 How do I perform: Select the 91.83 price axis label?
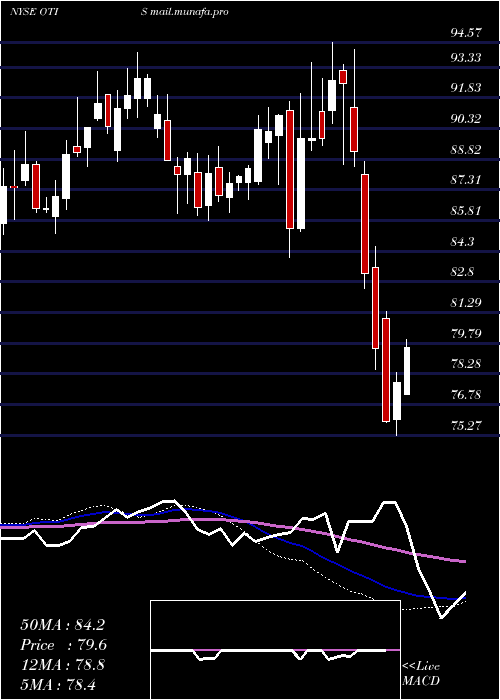(x=467, y=88)
